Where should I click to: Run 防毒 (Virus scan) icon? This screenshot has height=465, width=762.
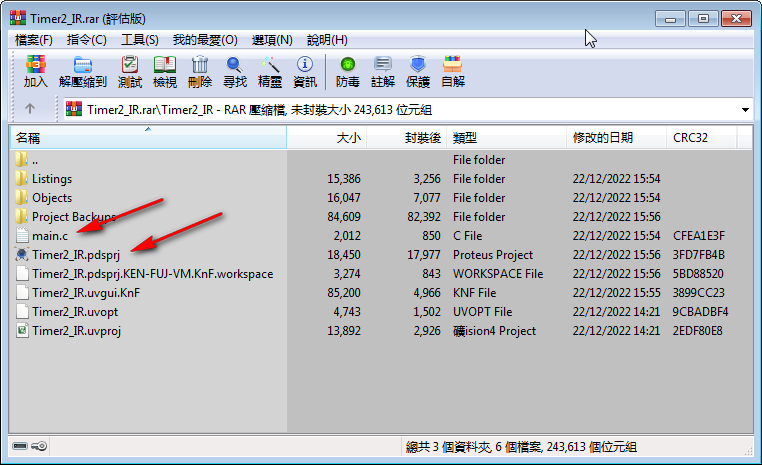point(347,64)
